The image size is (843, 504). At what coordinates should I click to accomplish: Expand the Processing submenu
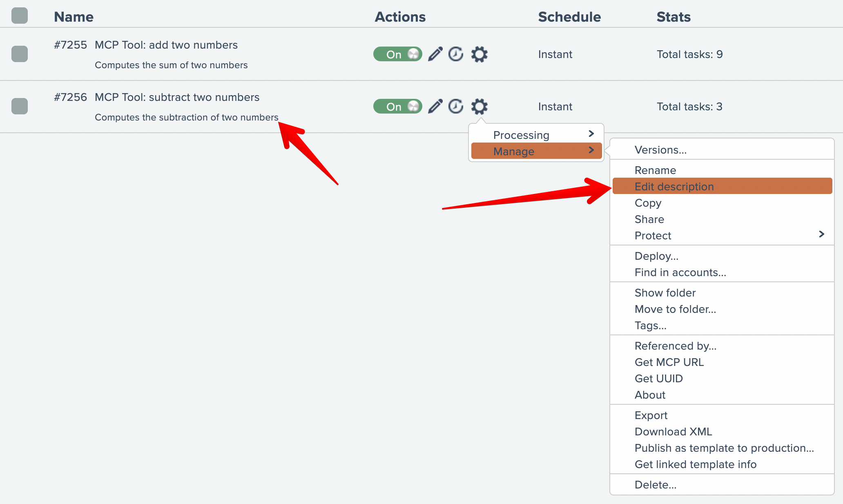pos(536,135)
